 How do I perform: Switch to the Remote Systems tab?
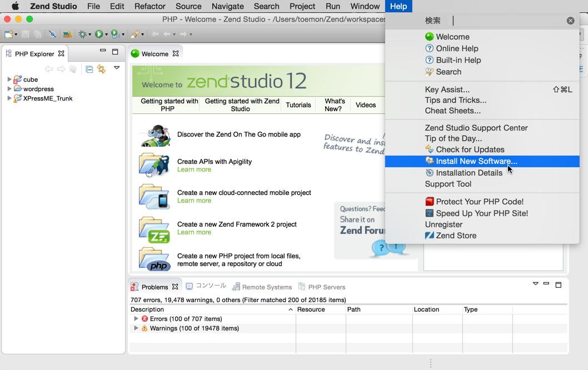coord(262,287)
